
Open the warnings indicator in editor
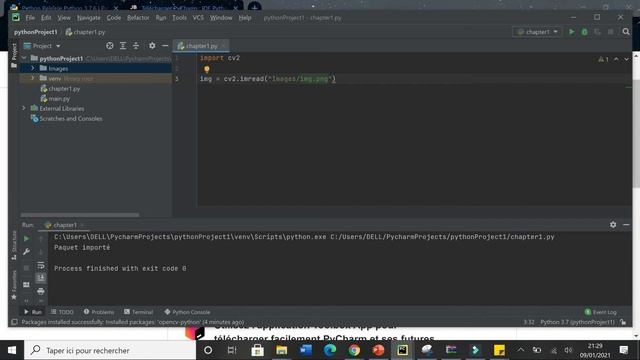pos(603,59)
